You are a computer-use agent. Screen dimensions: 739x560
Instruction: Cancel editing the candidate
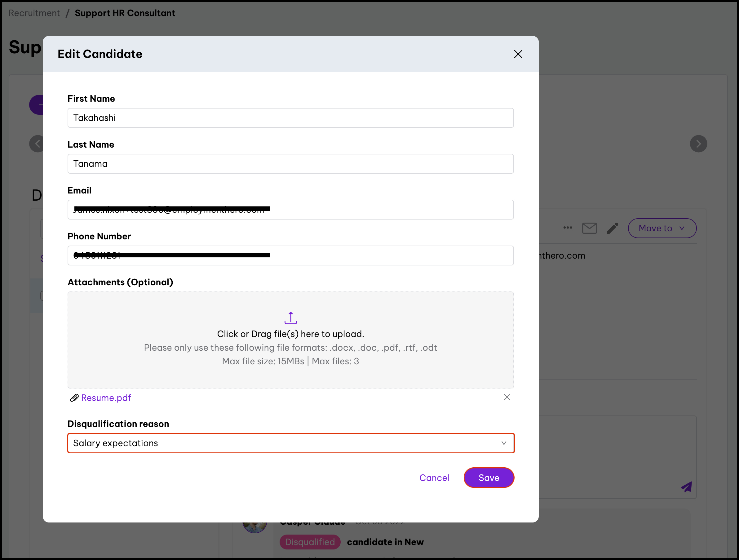(434, 478)
